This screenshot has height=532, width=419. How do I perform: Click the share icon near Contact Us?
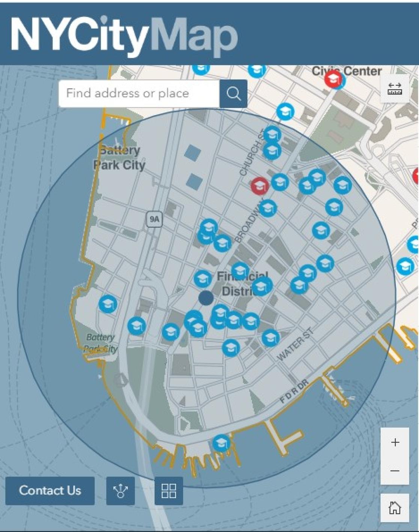point(119,490)
